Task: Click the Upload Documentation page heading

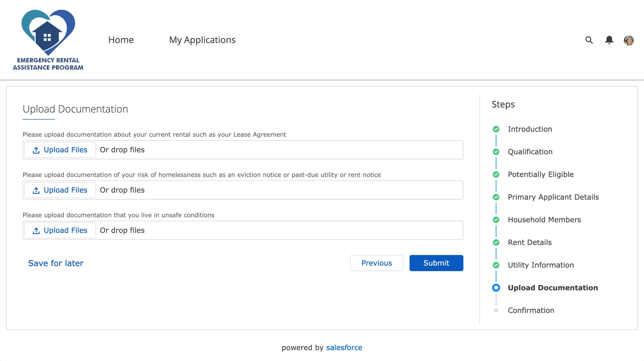Action: [x=75, y=109]
